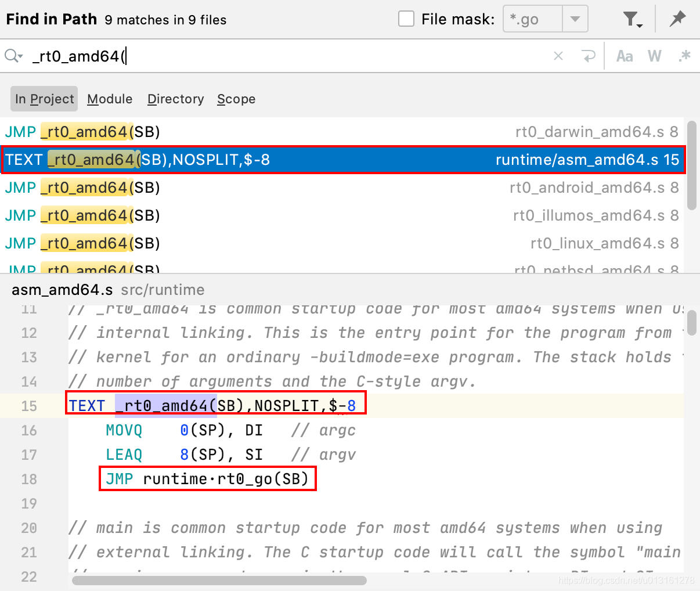Clear the search text with X icon
The image size is (700, 591).
point(558,56)
